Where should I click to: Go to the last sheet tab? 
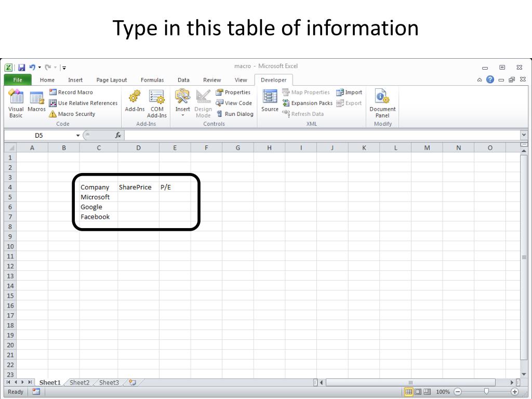(x=30, y=382)
